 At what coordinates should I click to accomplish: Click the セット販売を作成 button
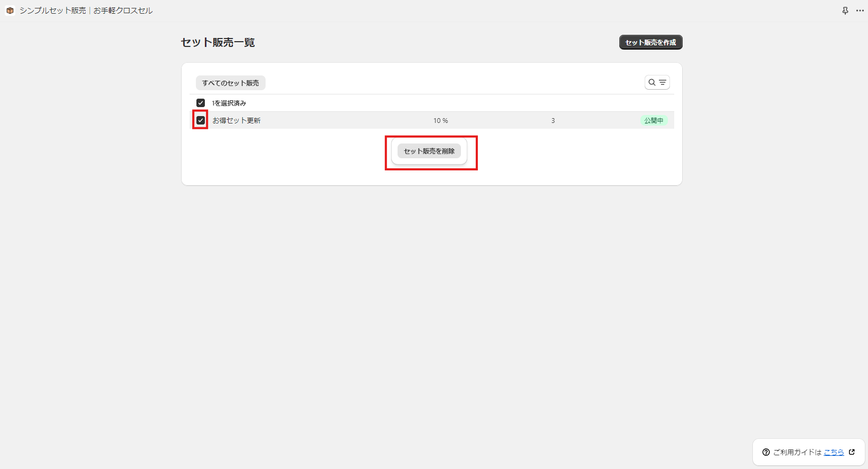pyautogui.click(x=651, y=42)
